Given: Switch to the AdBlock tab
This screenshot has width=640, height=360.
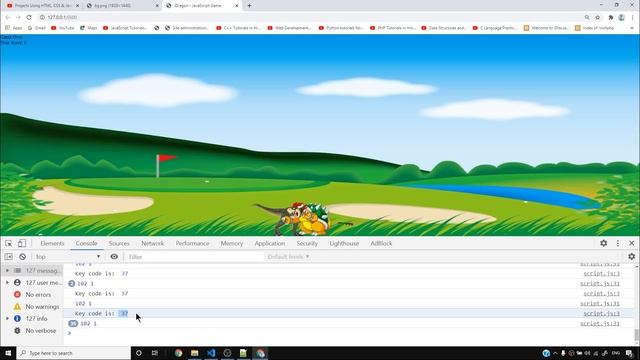Looking at the screenshot, I should (x=381, y=243).
